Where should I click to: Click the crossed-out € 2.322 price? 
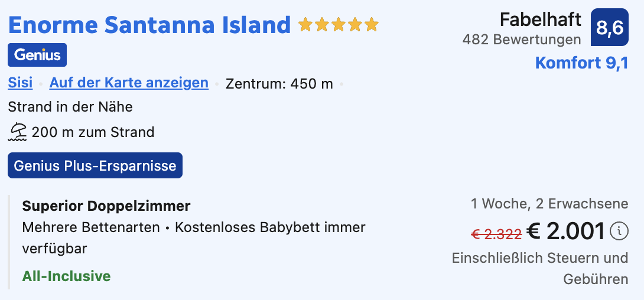pos(496,234)
